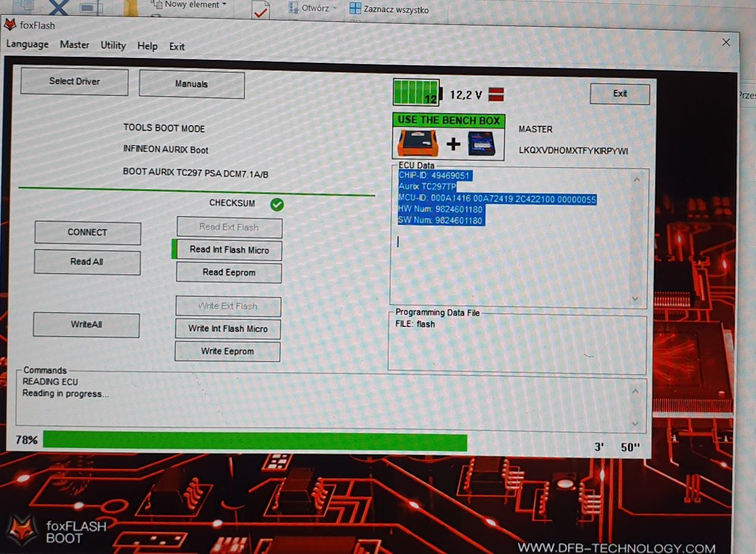756x554 pixels.
Task: Click the Select Driver button
Action: pos(74,81)
